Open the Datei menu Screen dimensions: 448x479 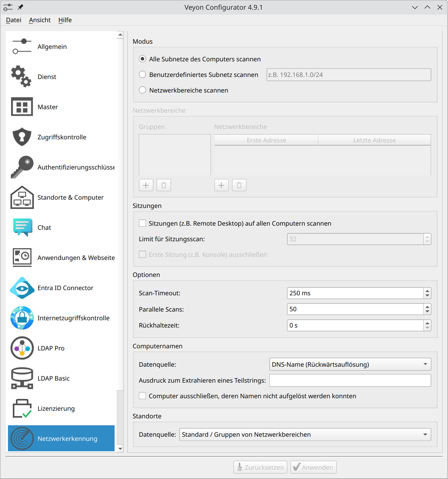click(14, 20)
